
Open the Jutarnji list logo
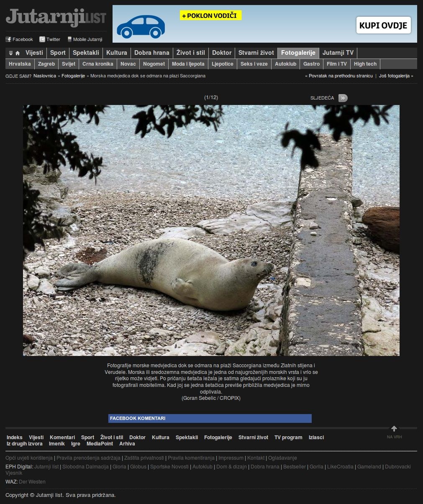point(56,17)
